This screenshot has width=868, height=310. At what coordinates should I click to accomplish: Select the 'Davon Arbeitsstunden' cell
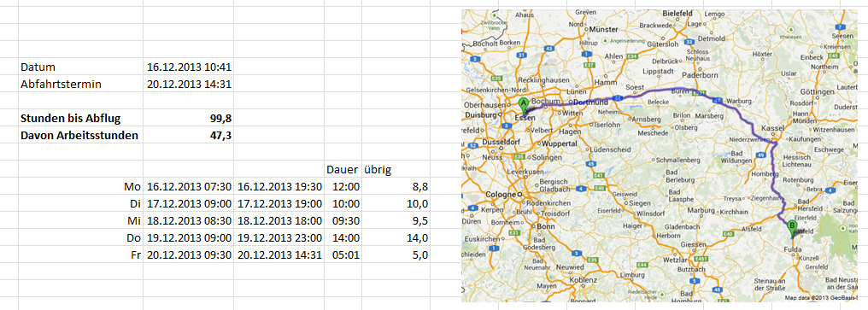(x=81, y=135)
